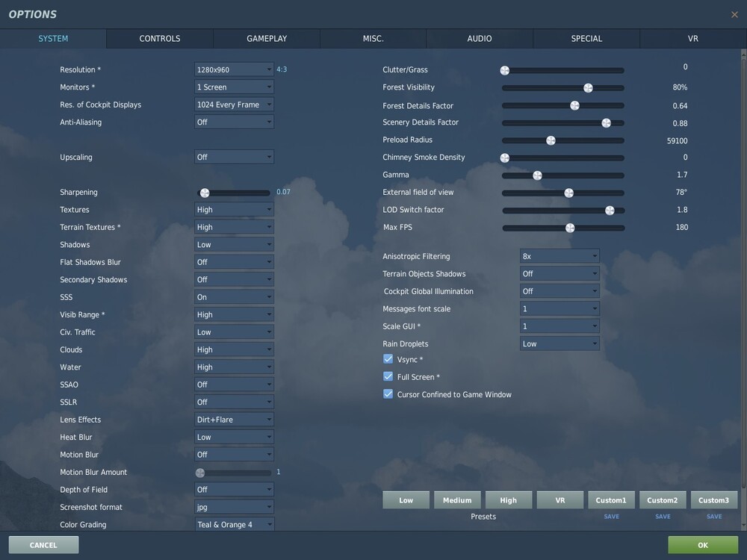Click the Forest Visibility slider handle
This screenshot has width=747, height=560.
coord(588,88)
